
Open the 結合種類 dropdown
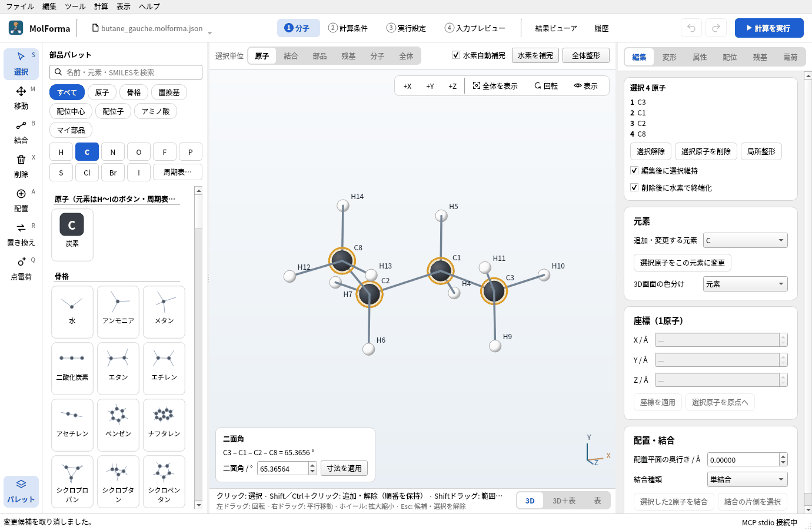pyautogui.click(x=747, y=479)
